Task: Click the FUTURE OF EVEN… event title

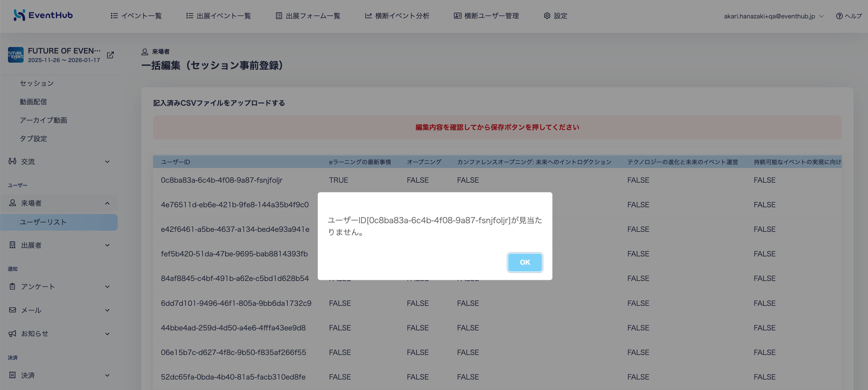Action: click(x=64, y=51)
